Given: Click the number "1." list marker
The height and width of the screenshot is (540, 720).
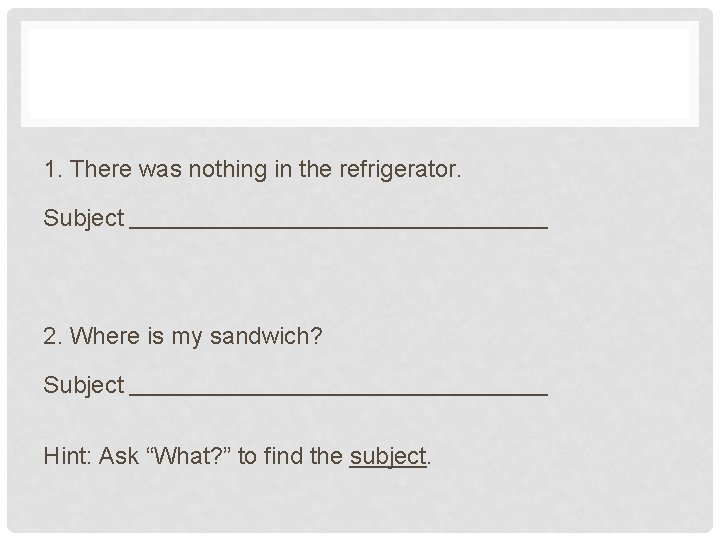Looking at the screenshot, I should 53,169.
